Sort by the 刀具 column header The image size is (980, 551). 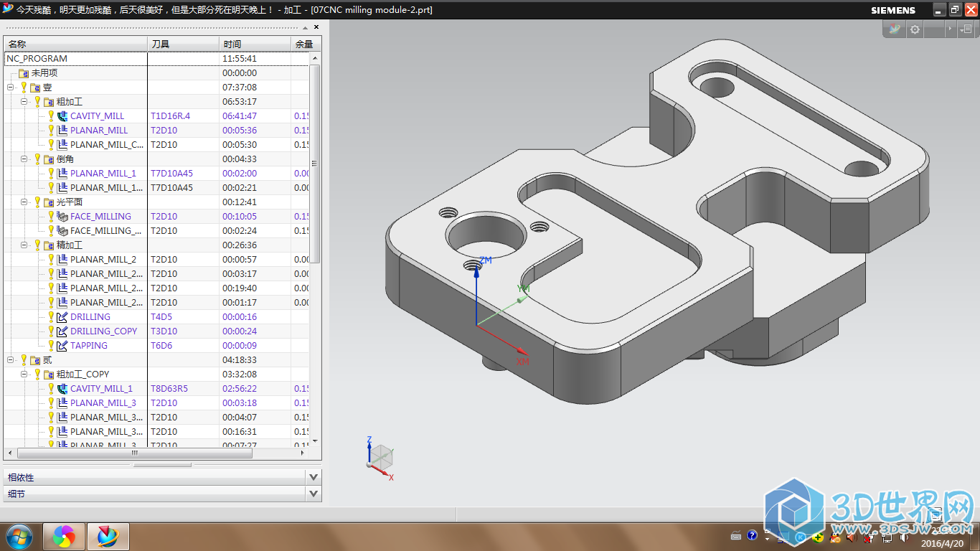[x=183, y=44]
